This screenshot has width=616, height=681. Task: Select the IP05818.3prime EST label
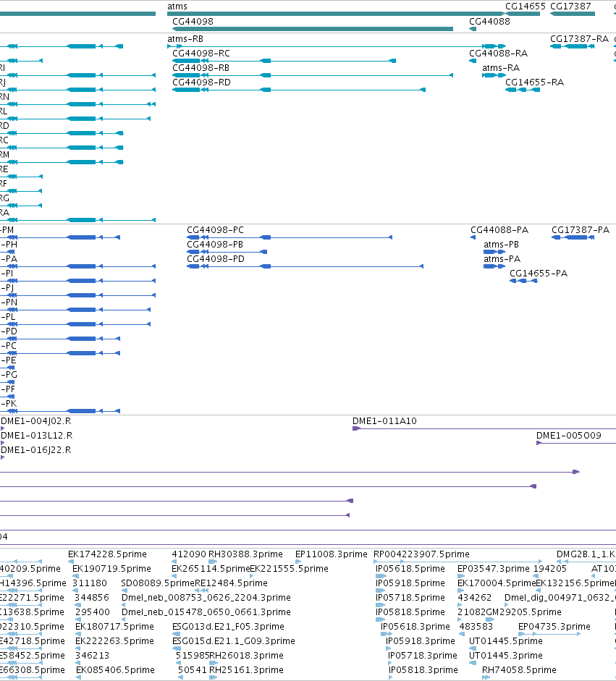click(423, 670)
